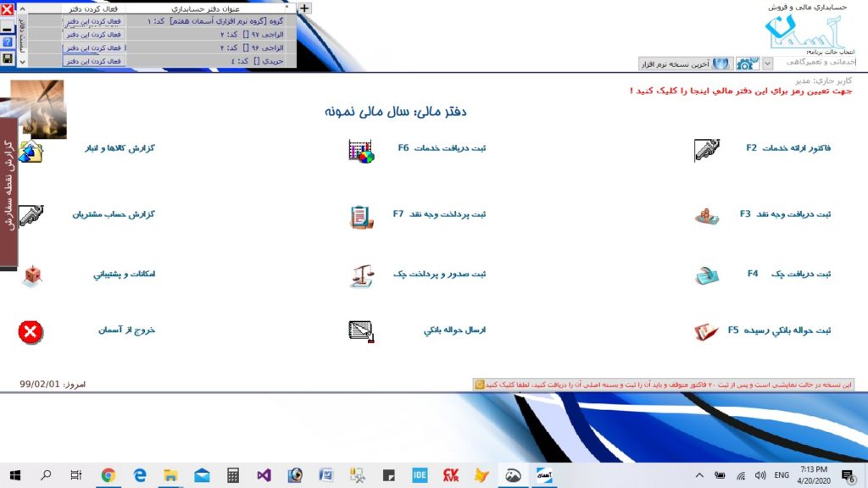868x488 pixels.
Task: Click the cash receipt (F3) icon
Action: (x=707, y=215)
